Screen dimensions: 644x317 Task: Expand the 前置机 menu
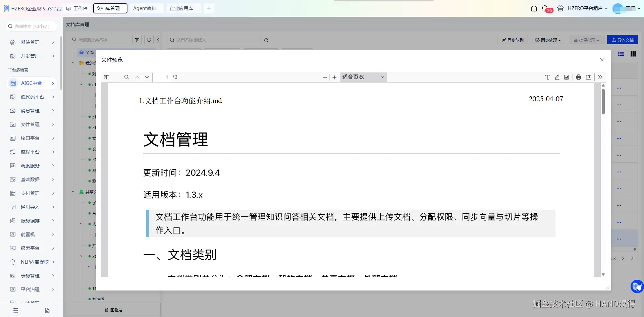click(x=32, y=234)
